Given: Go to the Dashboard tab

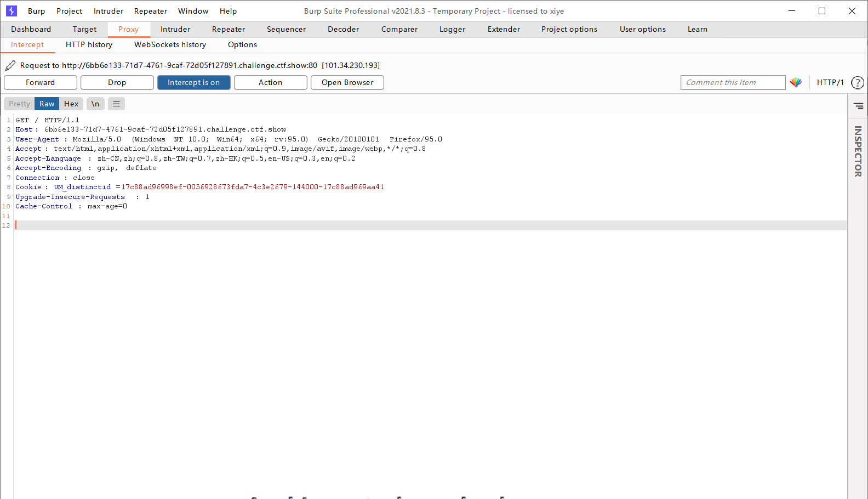Looking at the screenshot, I should tap(31, 29).
